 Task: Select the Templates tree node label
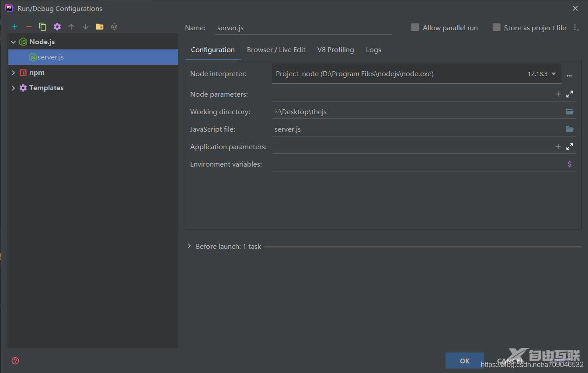pos(46,88)
